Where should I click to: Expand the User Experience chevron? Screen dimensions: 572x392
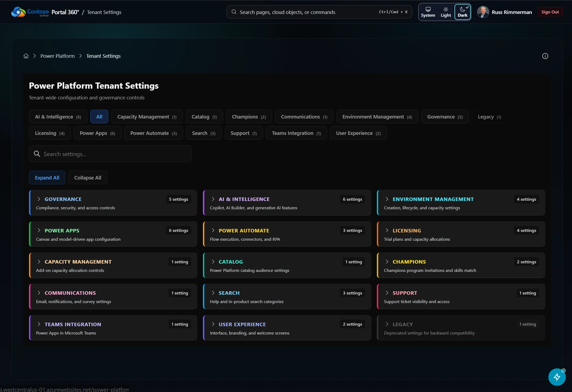pos(213,324)
